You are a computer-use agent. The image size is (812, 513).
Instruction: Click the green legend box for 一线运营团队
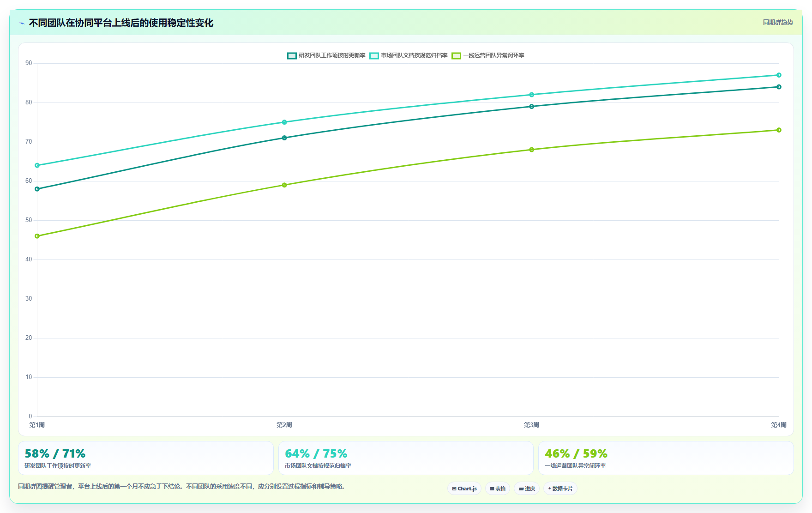(x=456, y=55)
